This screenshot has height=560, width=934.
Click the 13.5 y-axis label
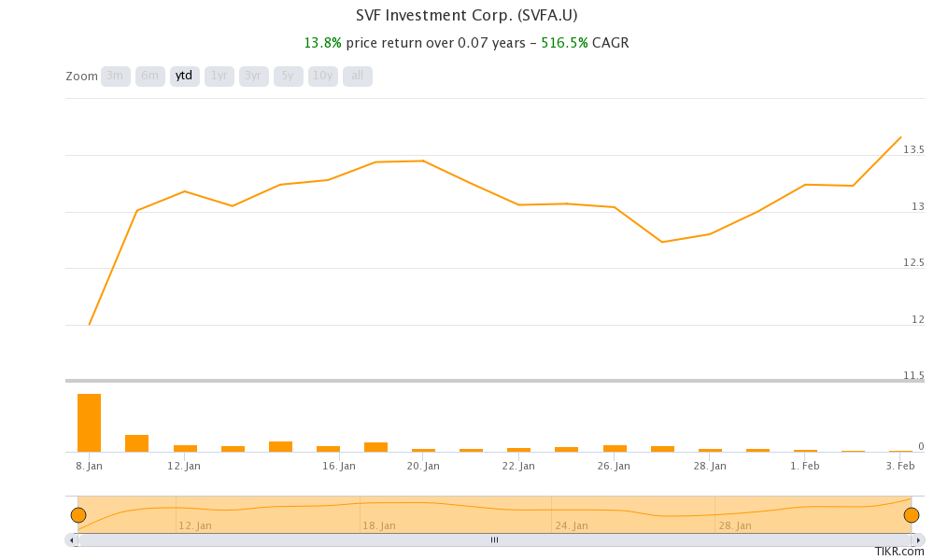[913, 149]
